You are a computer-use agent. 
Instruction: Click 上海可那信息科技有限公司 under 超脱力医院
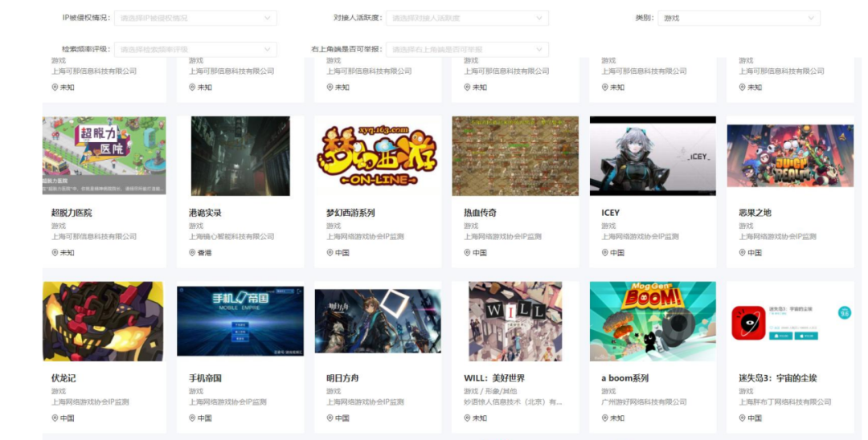[94, 237]
